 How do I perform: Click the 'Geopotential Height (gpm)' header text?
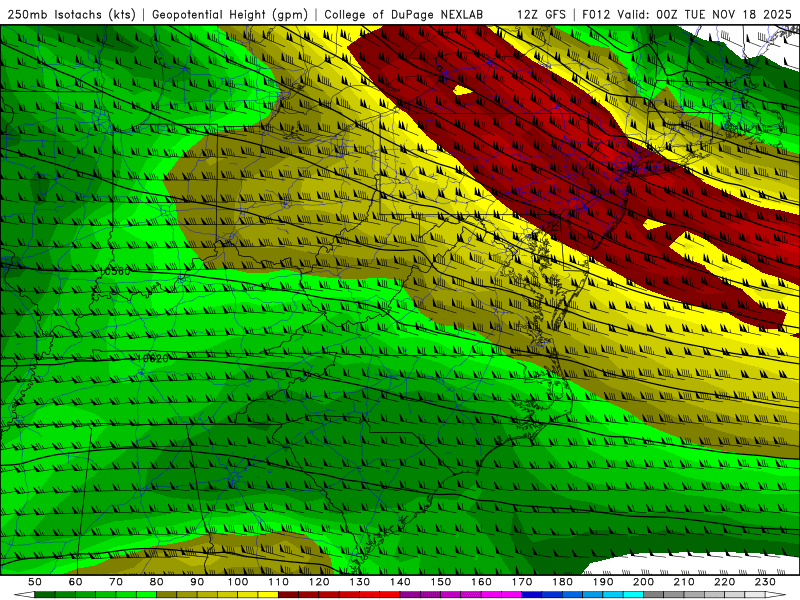point(230,15)
